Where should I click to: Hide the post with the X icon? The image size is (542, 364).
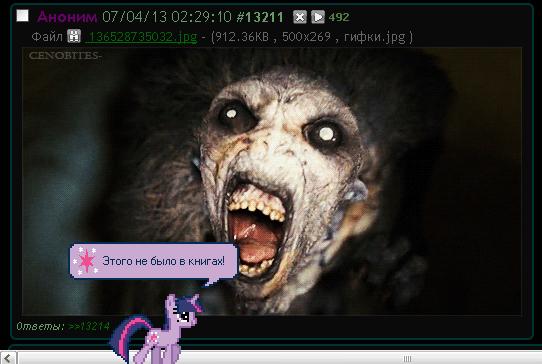300,17
